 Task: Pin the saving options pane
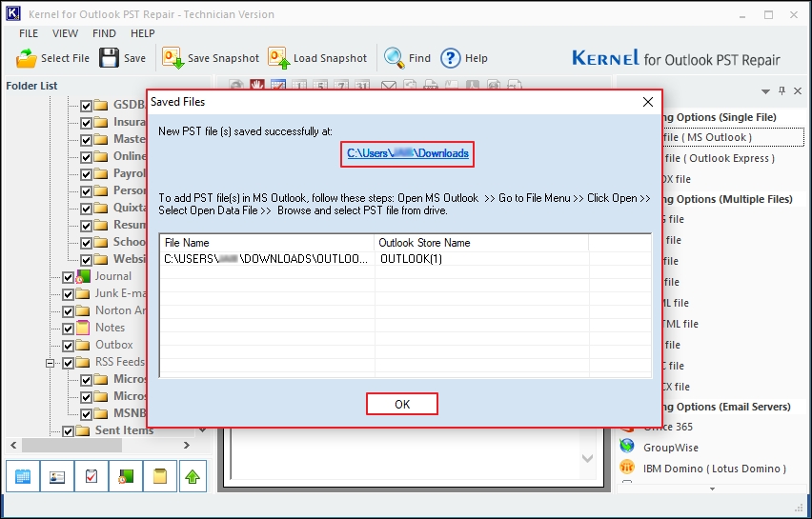point(782,90)
